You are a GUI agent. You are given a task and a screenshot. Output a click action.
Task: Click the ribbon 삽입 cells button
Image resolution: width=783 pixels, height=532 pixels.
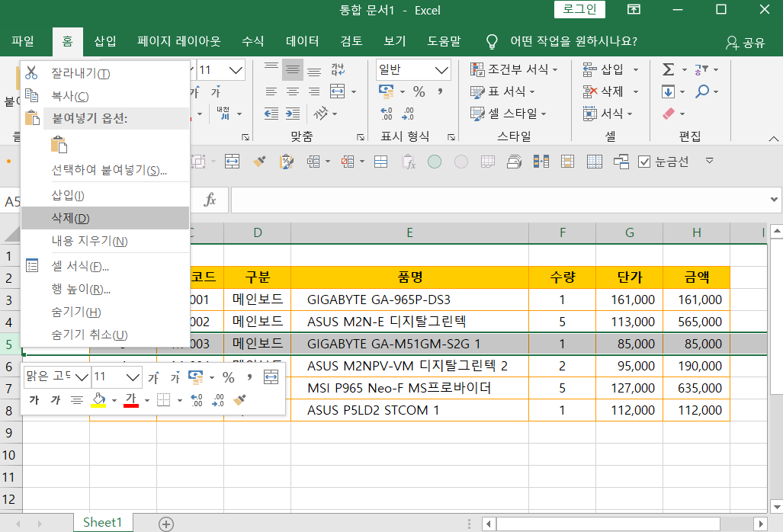coord(603,69)
